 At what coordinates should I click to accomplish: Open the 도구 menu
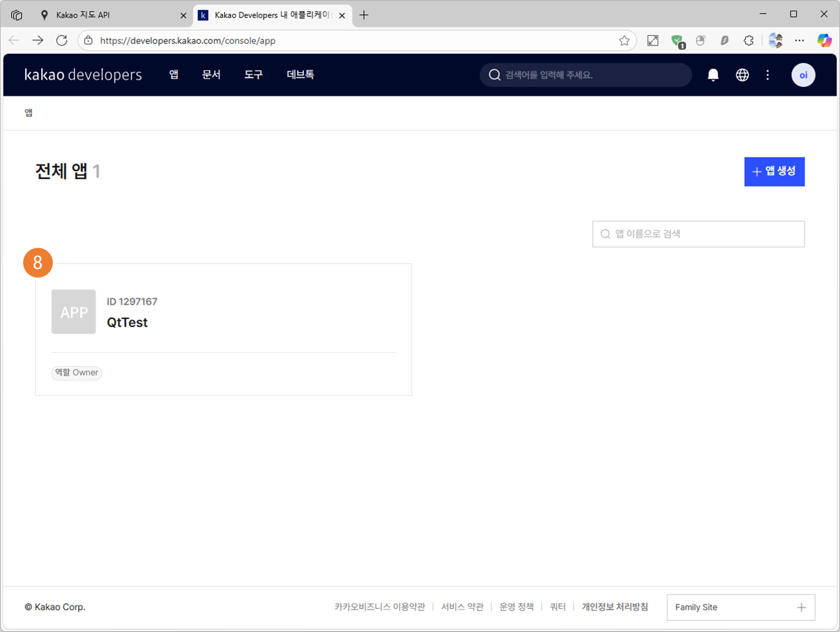coord(253,75)
